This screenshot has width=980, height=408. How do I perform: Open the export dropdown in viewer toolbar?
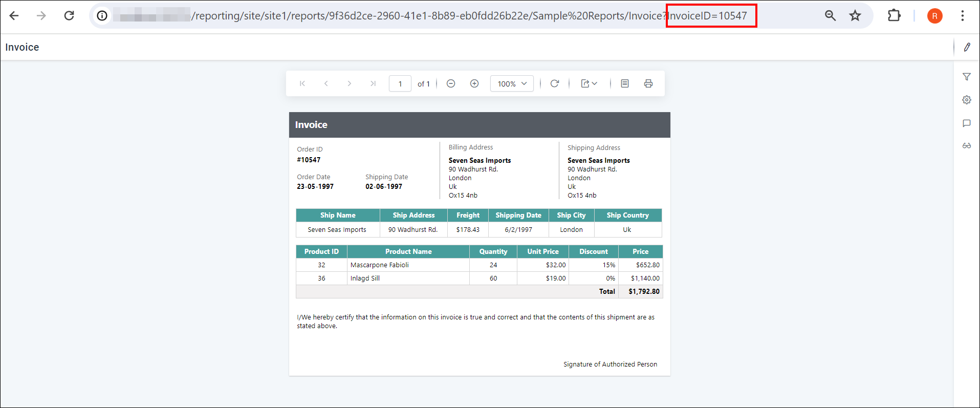(x=589, y=83)
